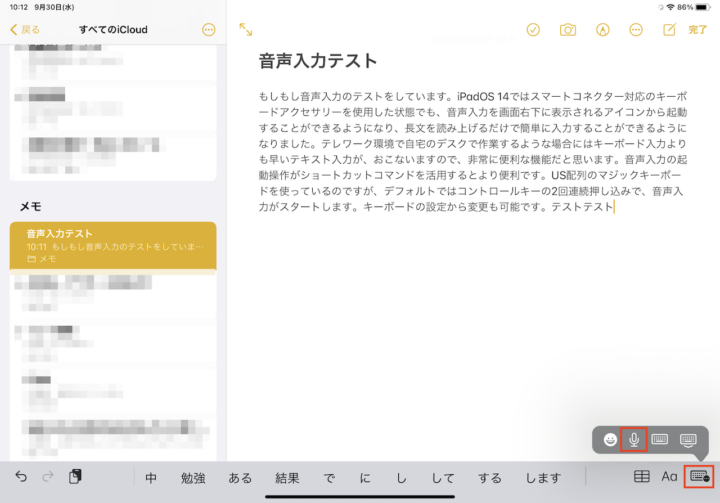The image size is (720, 503).
Task: Start dictation with the microphone icon
Action: [634, 440]
